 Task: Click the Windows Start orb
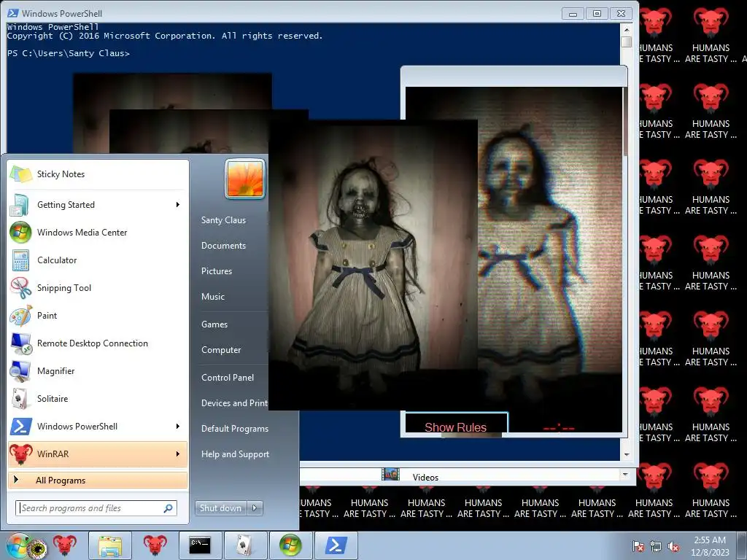[18, 545]
